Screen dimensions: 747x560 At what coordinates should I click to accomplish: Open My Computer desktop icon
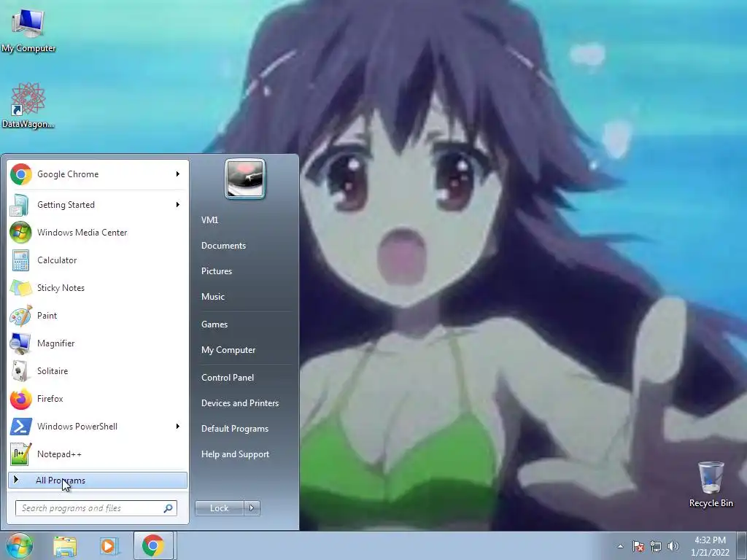pos(28,31)
